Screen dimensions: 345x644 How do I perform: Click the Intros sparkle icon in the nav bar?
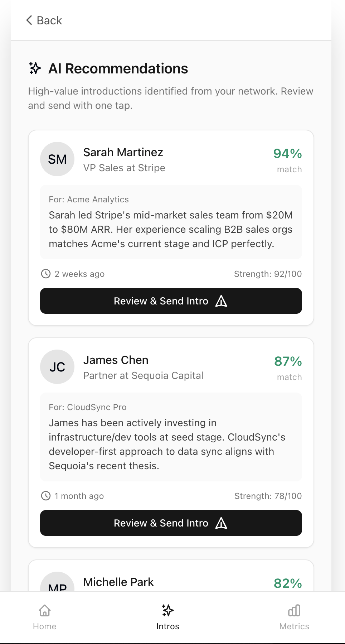[167, 610]
